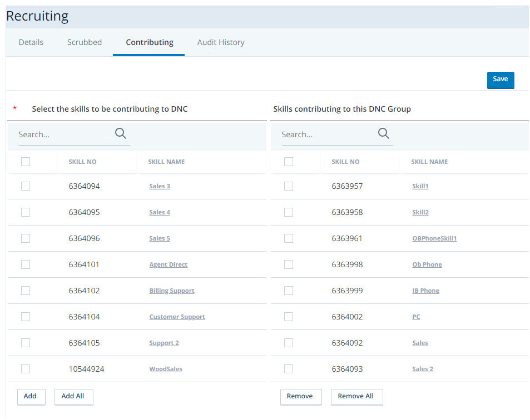Viewport: 530px width, 420px height.
Task: Open the Skill2 link
Action: click(x=420, y=212)
